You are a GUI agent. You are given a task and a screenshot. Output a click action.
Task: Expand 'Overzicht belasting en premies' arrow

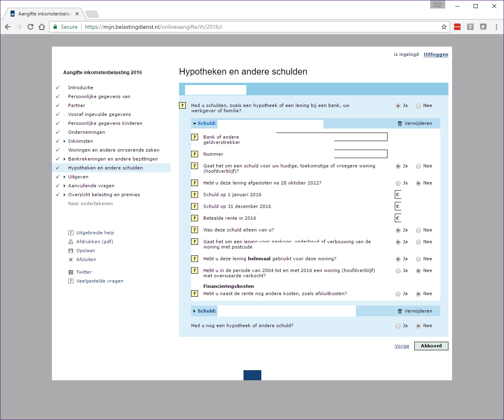tap(65, 195)
